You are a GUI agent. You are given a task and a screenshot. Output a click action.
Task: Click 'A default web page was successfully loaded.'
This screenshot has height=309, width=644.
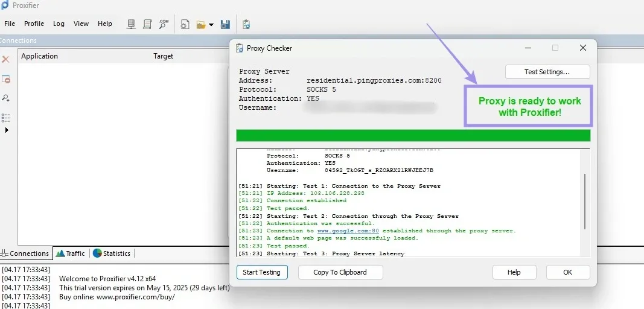pyautogui.click(x=328, y=238)
